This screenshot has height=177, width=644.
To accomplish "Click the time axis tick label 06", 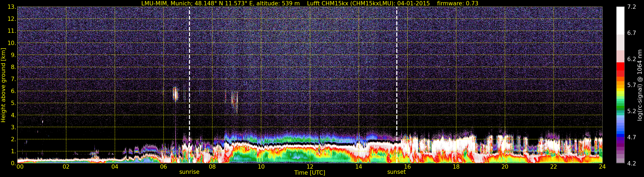I will point(164,167).
